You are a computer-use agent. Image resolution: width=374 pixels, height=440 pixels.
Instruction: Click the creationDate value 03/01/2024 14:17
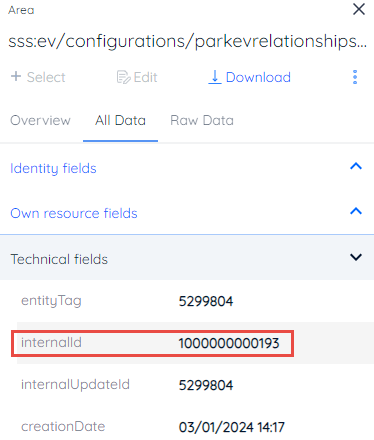(231, 427)
